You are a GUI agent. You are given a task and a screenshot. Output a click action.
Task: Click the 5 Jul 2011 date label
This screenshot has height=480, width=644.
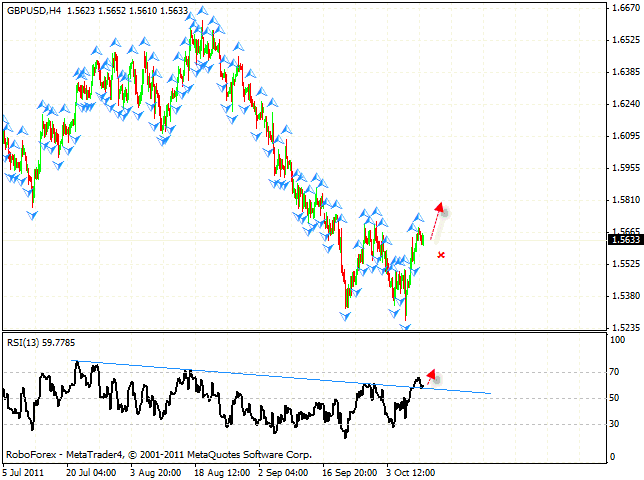24,469
